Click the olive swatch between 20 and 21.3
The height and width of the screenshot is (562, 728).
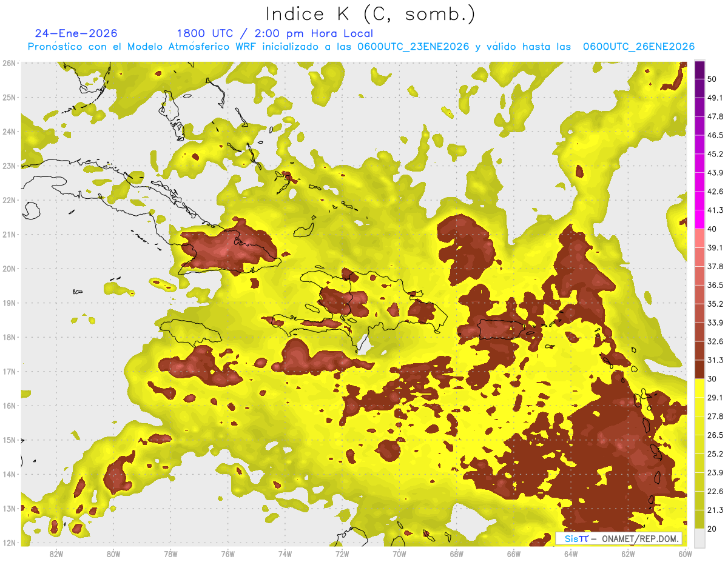[699, 519]
